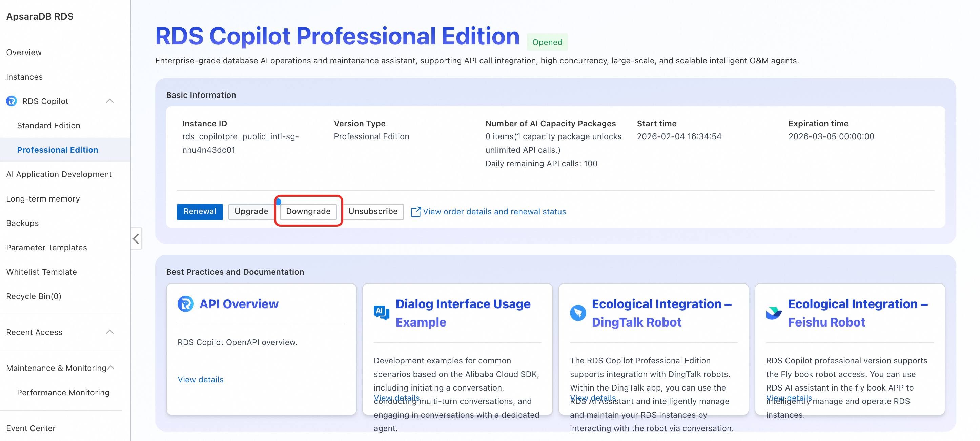This screenshot has height=441, width=980.
Task: Open View order details and renewal status
Action: pos(494,212)
